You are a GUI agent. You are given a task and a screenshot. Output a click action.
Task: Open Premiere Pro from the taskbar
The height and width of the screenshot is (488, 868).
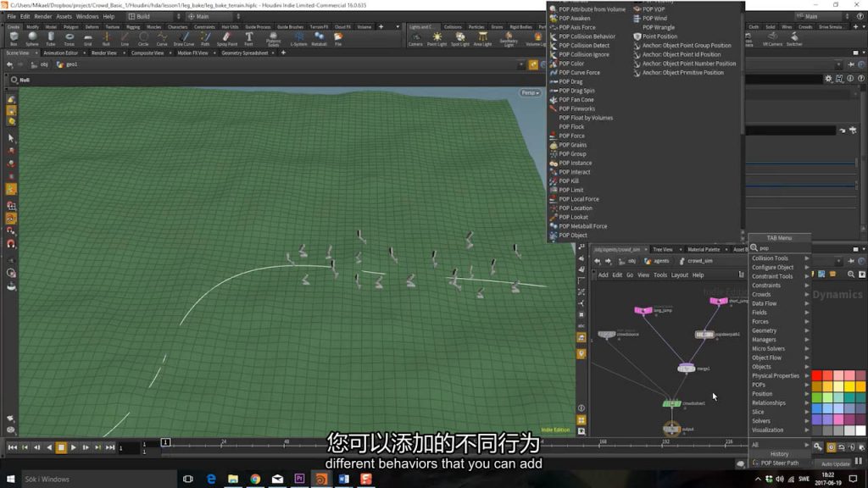tap(299, 479)
